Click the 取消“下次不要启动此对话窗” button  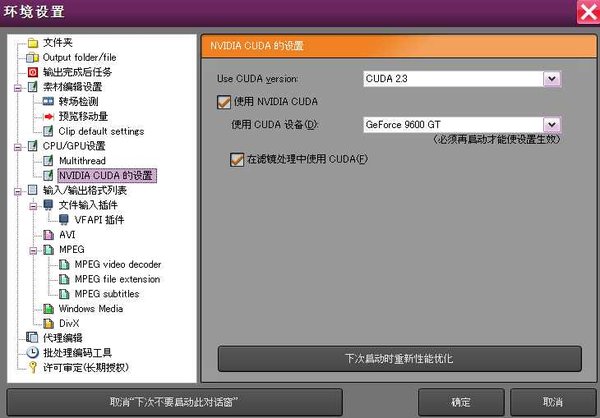coord(203,401)
